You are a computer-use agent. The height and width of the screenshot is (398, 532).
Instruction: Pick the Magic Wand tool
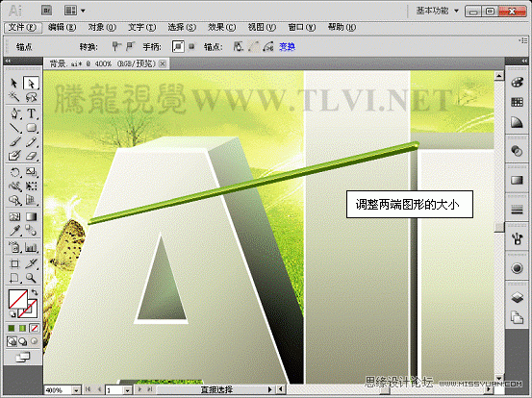13,97
